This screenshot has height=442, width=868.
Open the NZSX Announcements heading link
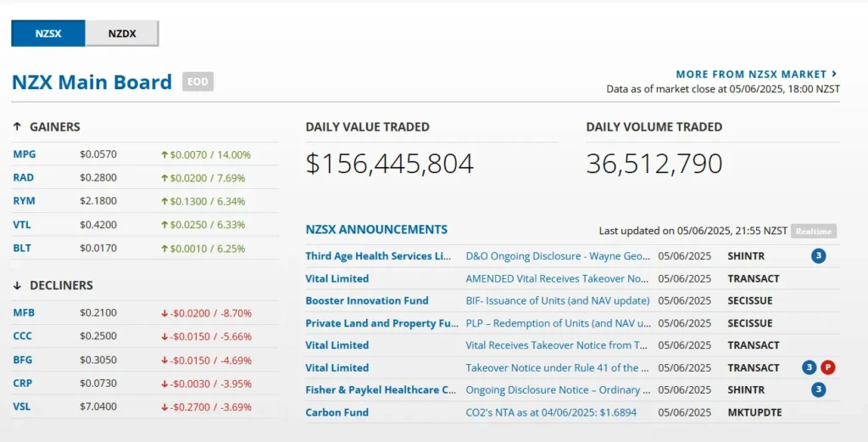tap(376, 229)
